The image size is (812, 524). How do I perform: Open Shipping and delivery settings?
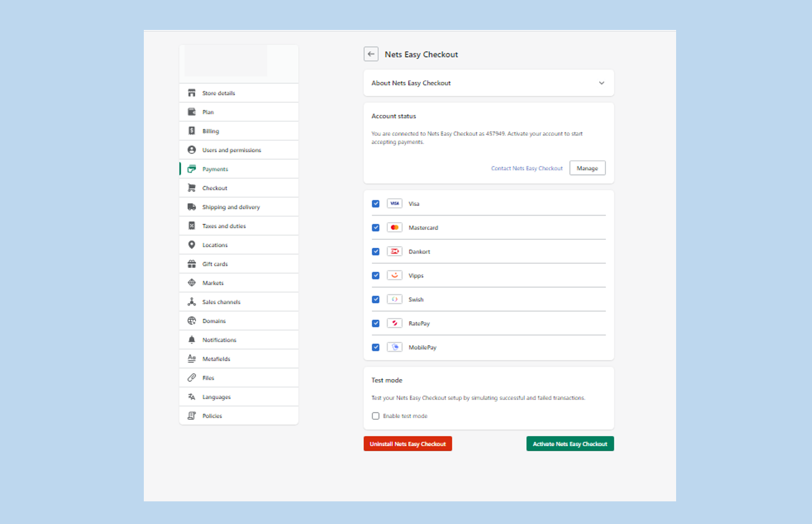(x=239, y=207)
